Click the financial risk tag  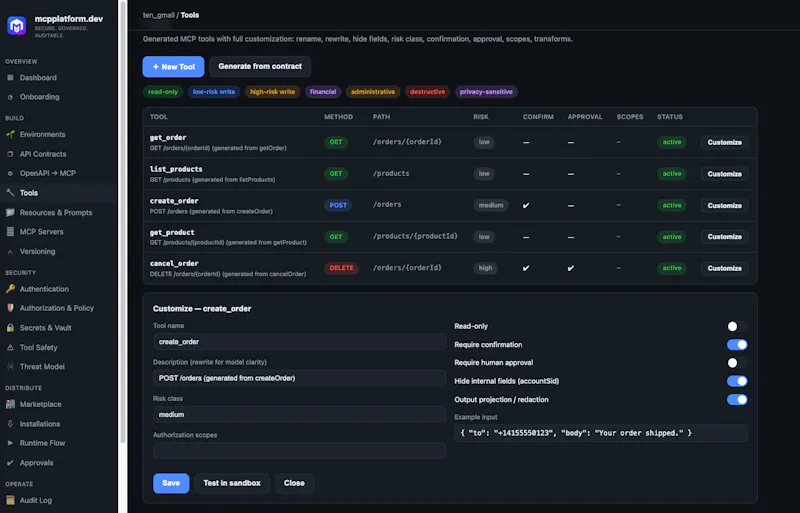[x=323, y=92]
